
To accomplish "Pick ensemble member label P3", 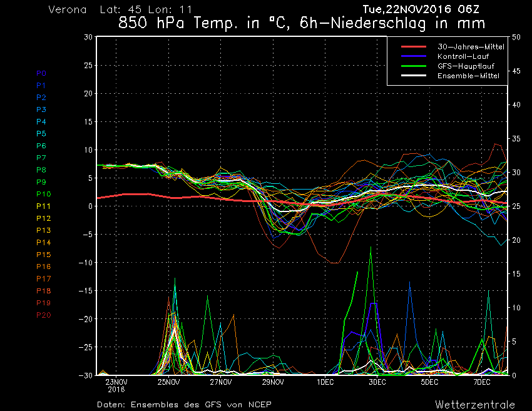I will coord(41,109).
